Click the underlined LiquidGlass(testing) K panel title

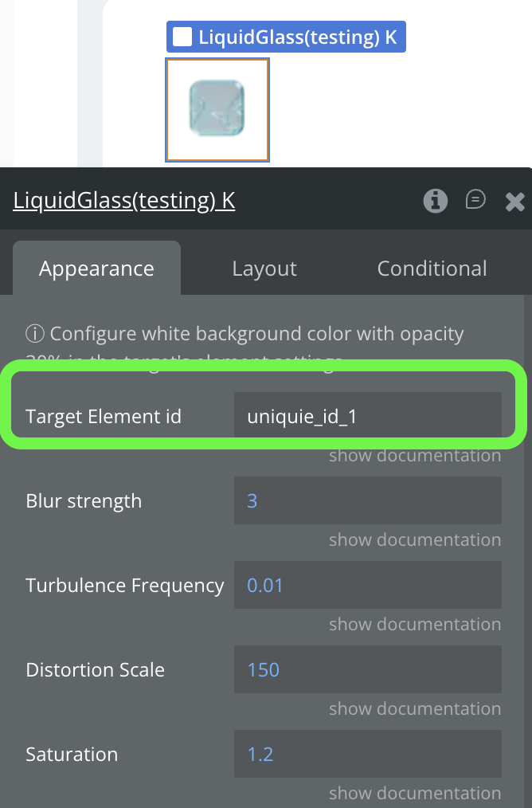point(123,201)
